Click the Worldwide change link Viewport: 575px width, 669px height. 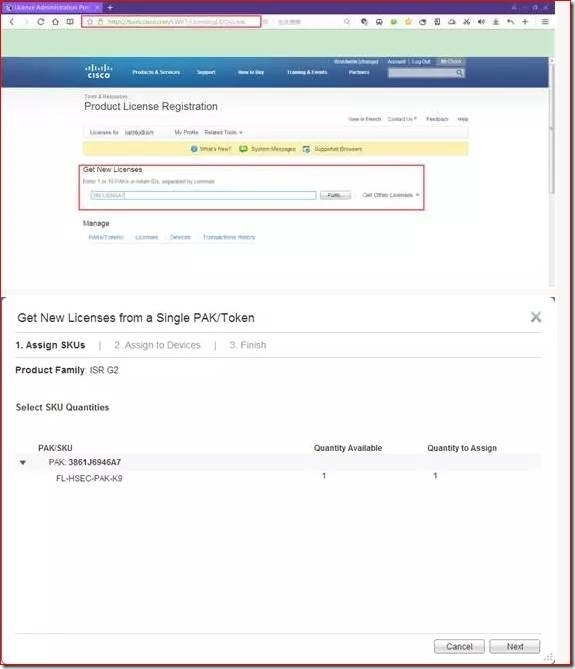click(356, 61)
